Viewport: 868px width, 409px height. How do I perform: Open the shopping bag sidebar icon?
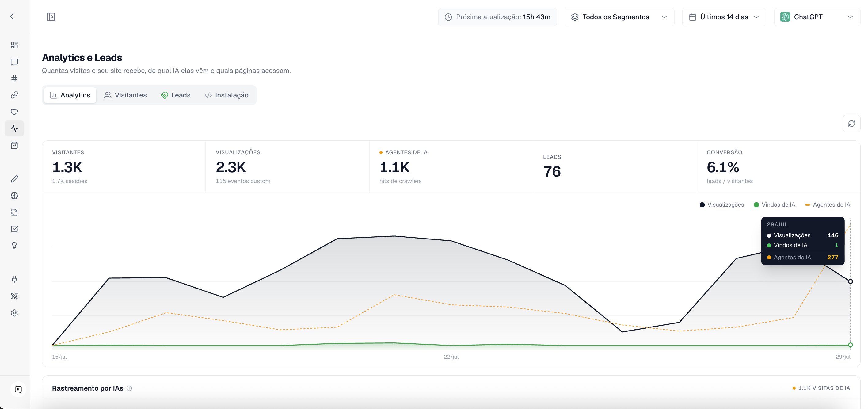click(x=14, y=145)
